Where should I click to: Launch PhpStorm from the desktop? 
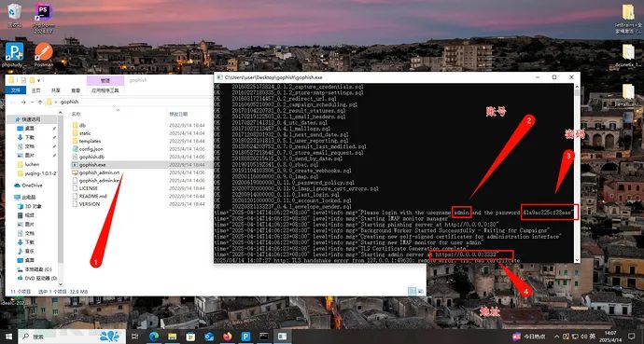[44, 17]
